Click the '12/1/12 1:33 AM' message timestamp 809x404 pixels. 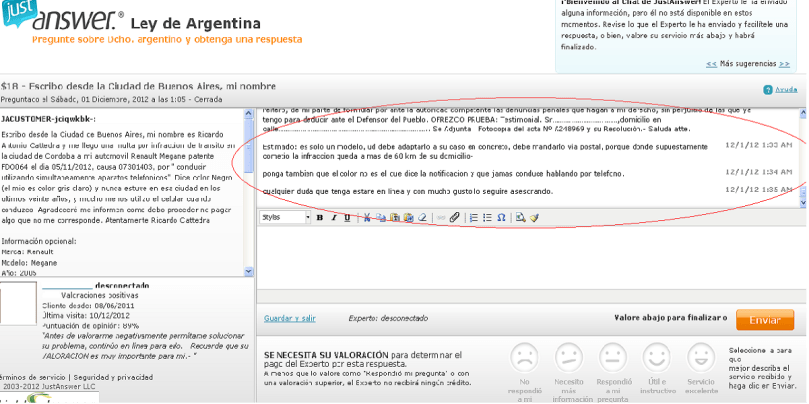tap(758, 145)
